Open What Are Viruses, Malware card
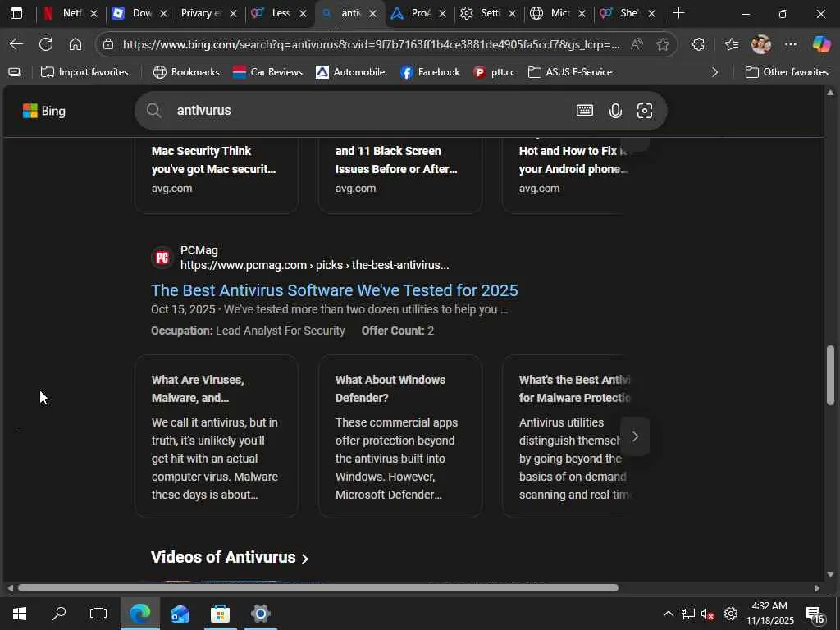The width and height of the screenshot is (840, 630). point(217,436)
